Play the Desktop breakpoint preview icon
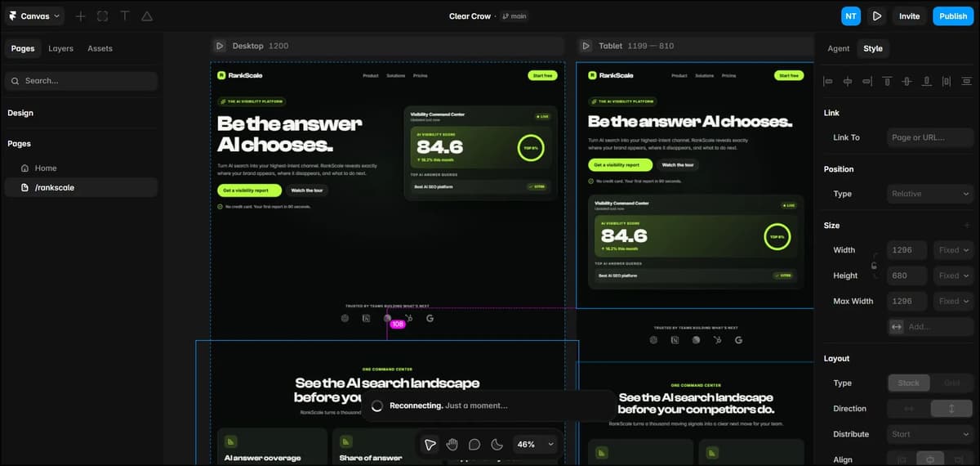The height and width of the screenshot is (466, 980). pyautogui.click(x=220, y=46)
